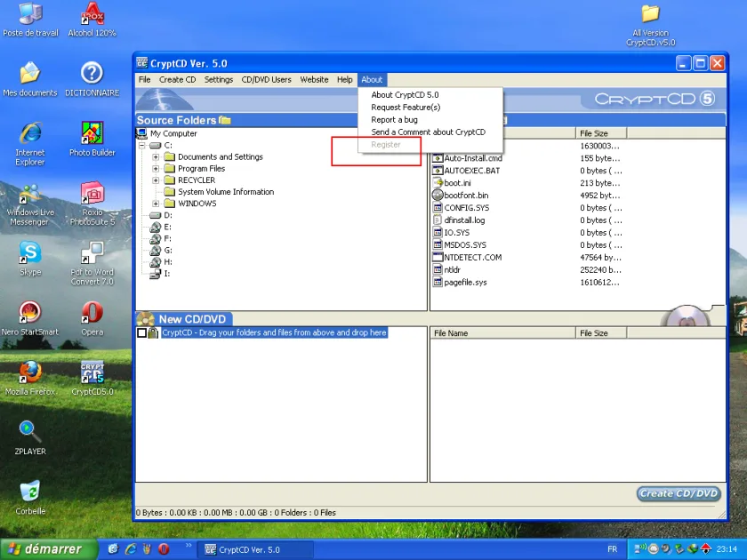Select AUTOEXEC.BAT in the file list
Viewport: 747px width, 560px height.
(x=471, y=171)
